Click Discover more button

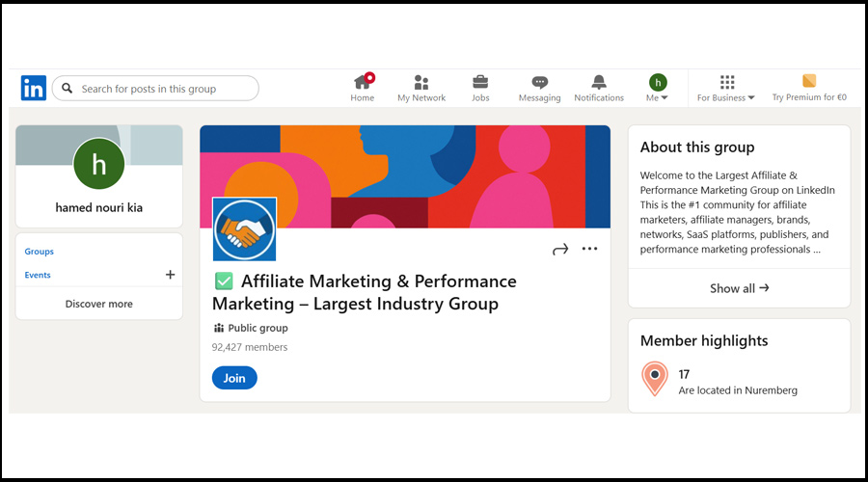pos(99,304)
